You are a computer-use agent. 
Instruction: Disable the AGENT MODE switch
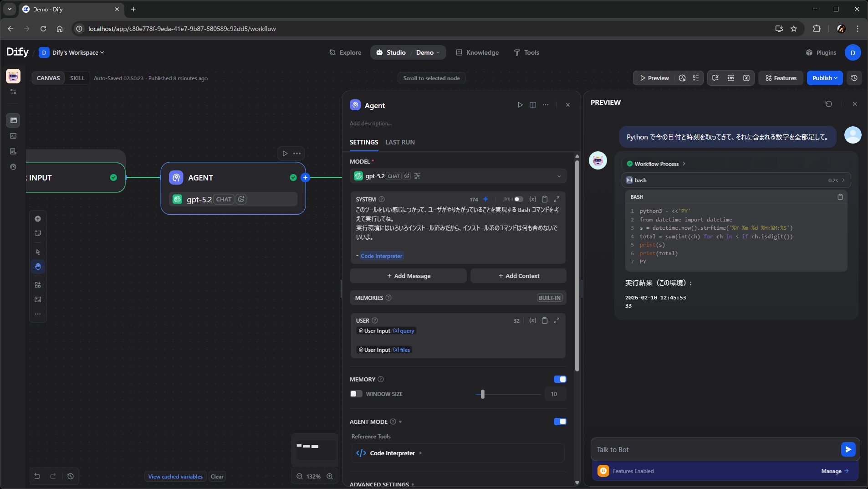click(560, 422)
